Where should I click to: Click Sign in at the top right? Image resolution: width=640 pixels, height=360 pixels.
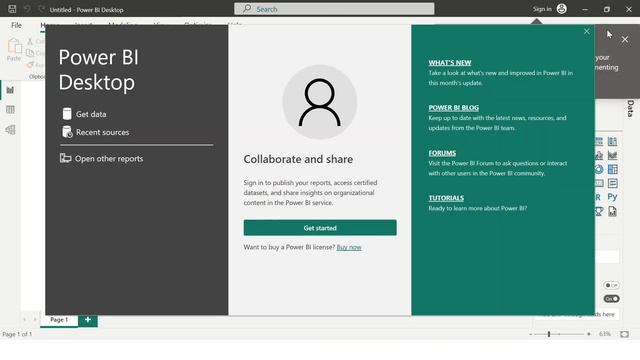[x=542, y=9]
